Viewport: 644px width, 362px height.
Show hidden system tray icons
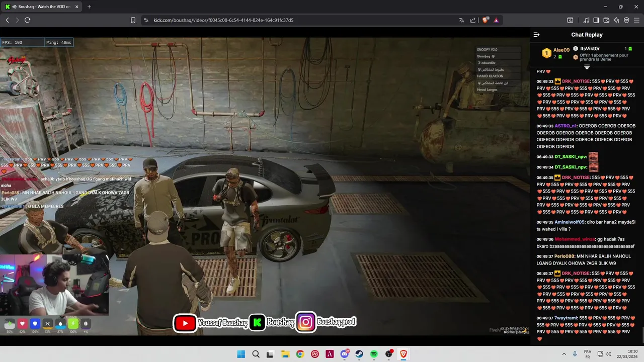(563, 354)
